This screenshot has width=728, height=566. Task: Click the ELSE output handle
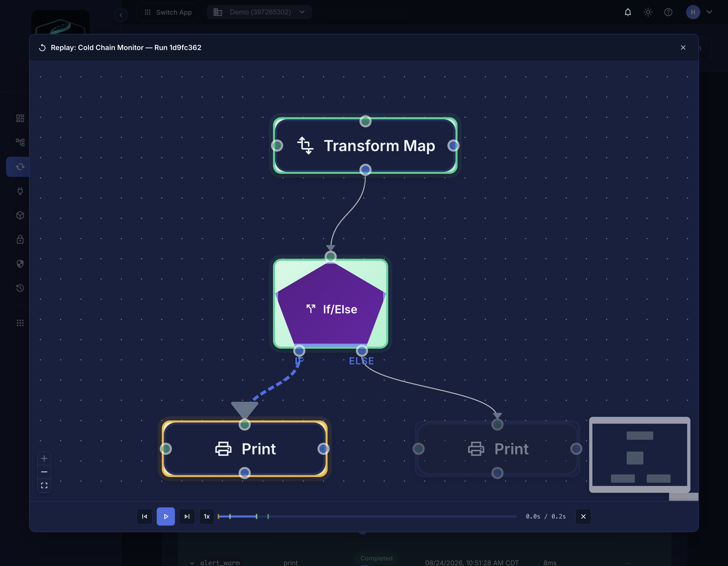click(x=362, y=351)
